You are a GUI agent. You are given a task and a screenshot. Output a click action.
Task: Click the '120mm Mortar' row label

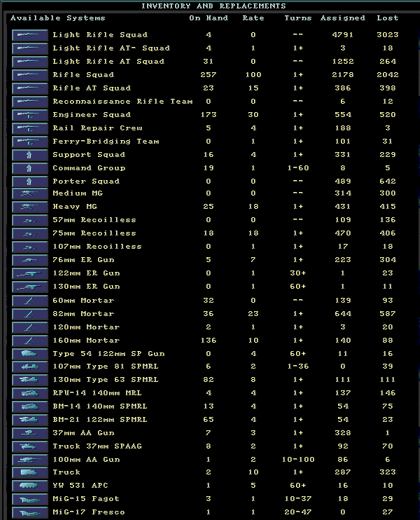tap(86, 327)
